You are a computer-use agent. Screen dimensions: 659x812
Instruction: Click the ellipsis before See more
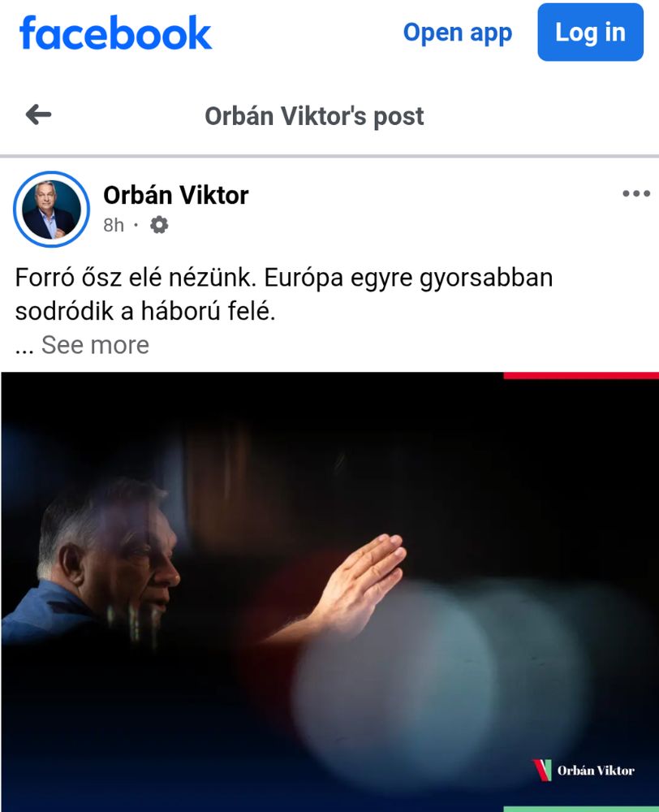pyautogui.click(x=24, y=348)
